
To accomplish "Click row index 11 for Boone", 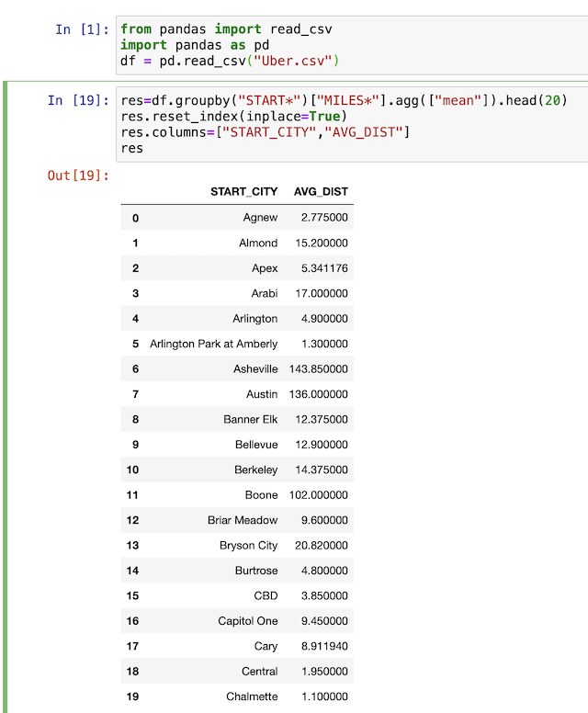I will [132, 494].
